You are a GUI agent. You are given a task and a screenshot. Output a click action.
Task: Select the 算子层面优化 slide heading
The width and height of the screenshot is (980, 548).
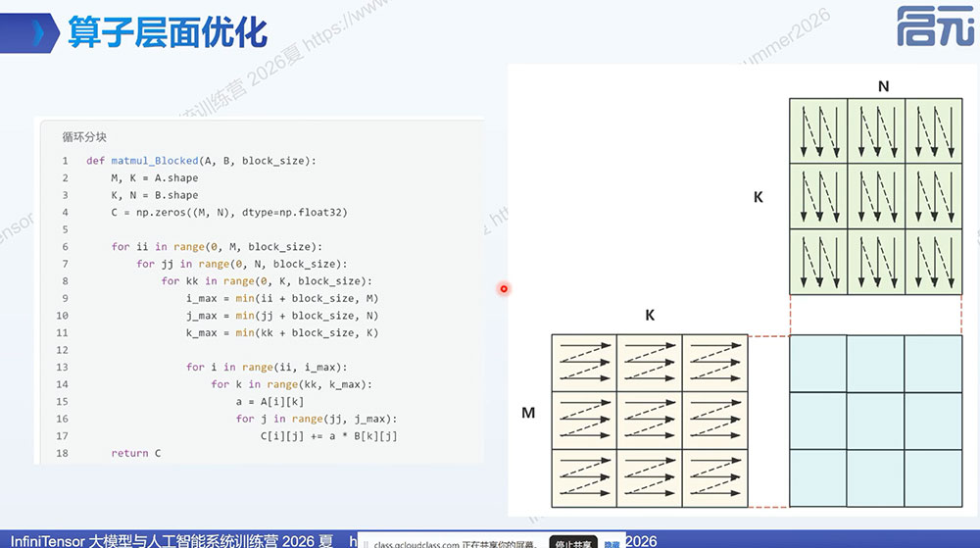click(168, 32)
